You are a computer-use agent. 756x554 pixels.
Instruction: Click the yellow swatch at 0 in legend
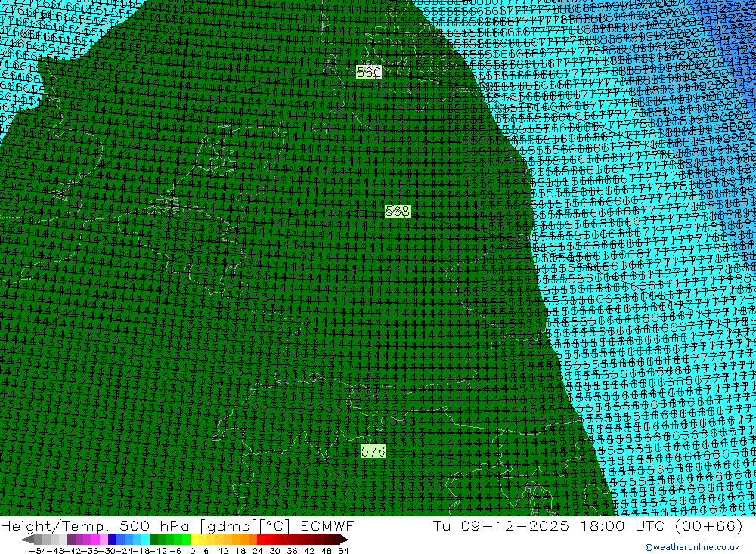[x=195, y=540]
